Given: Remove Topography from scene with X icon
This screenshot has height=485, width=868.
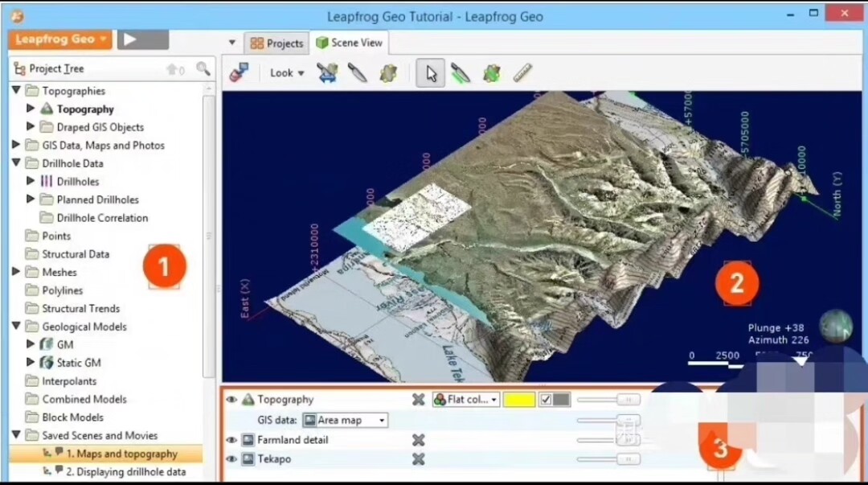Looking at the screenshot, I should point(419,399).
